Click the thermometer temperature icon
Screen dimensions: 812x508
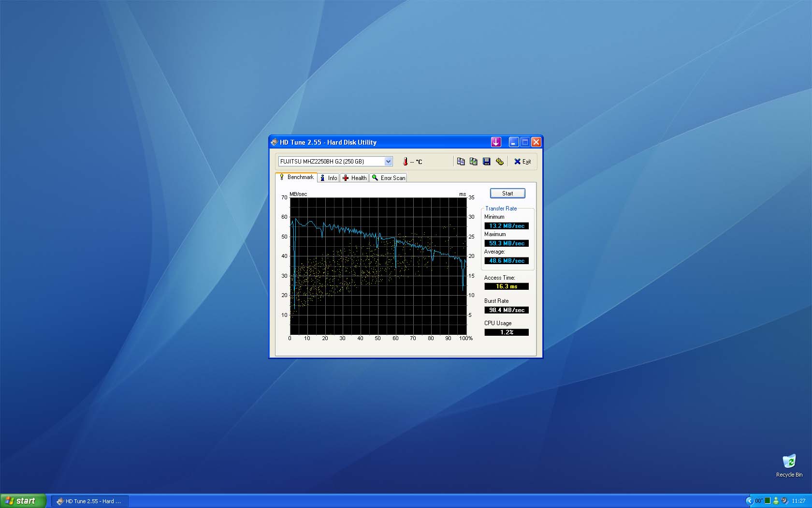(x=406, y=162)
